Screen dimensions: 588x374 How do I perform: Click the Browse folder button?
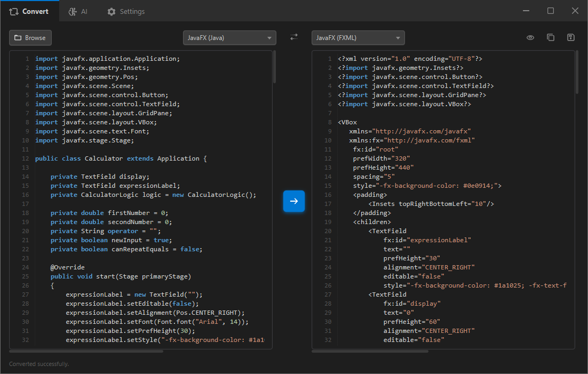click(x=30, y=38)
